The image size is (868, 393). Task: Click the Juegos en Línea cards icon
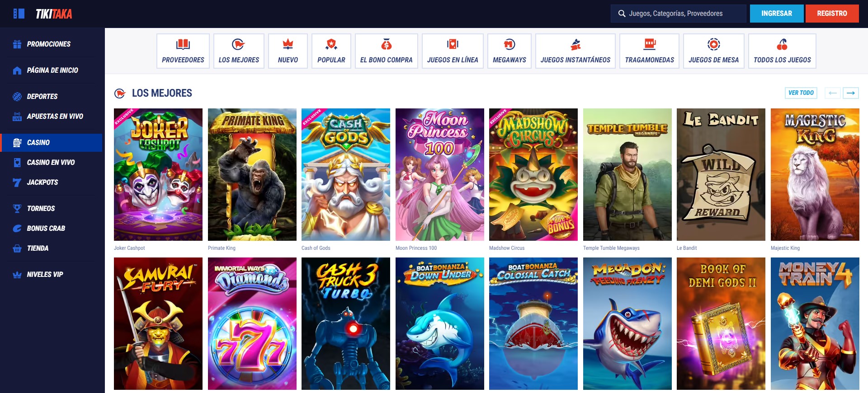click(x=453, y=44)
